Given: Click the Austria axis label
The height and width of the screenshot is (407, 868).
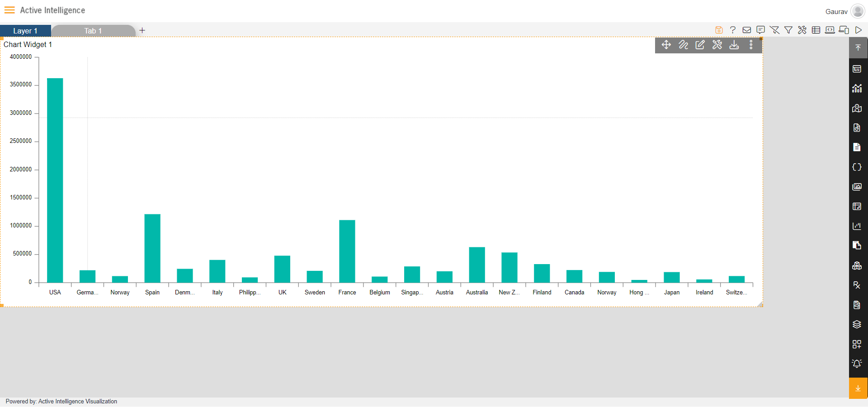Looking at the screenshot, I should pyautogui.click(x=444, y=292).
